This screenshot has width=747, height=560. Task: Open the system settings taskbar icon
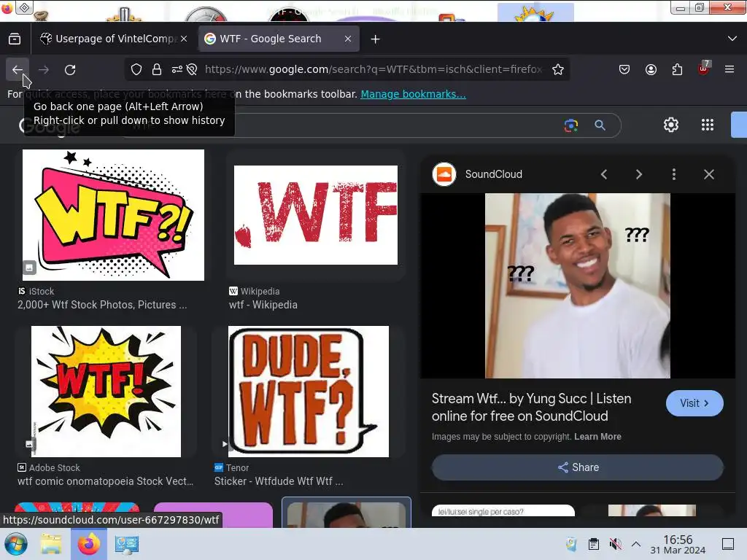pyautogui.click(x=127, y=544)
